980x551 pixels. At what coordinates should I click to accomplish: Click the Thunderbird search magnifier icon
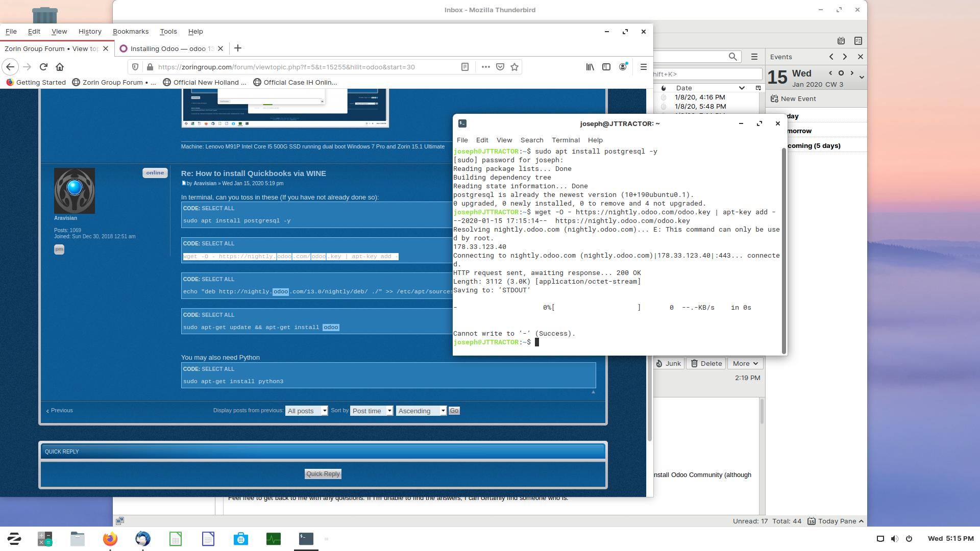(x=732, y=57)
